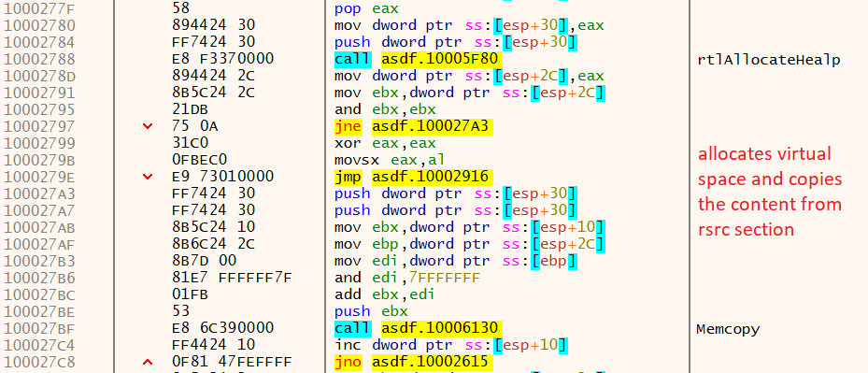Click jump arrow beside bytes E9 73010000
This screenshot has width=868, height=373.
pyautogui.click(x=148, y=177)
